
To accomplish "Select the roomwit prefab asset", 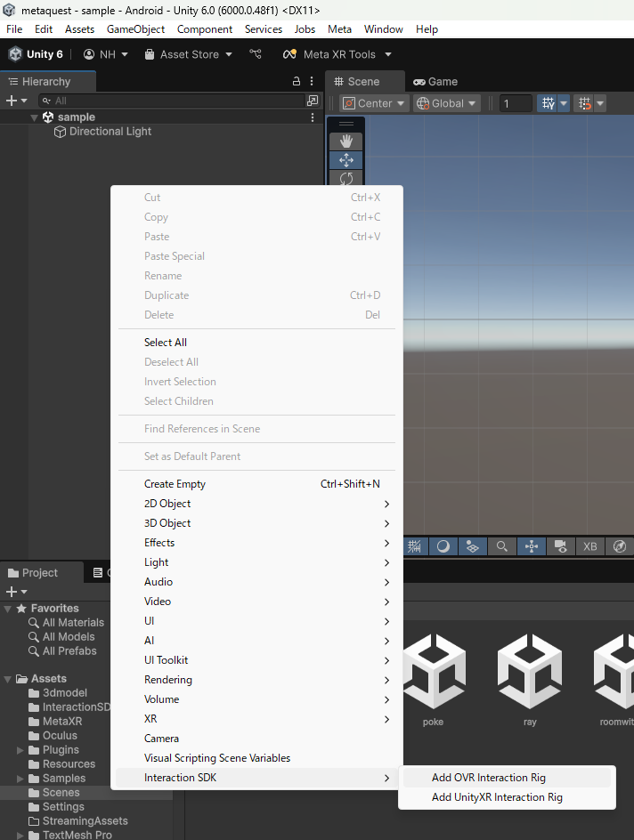I will 614,679.
